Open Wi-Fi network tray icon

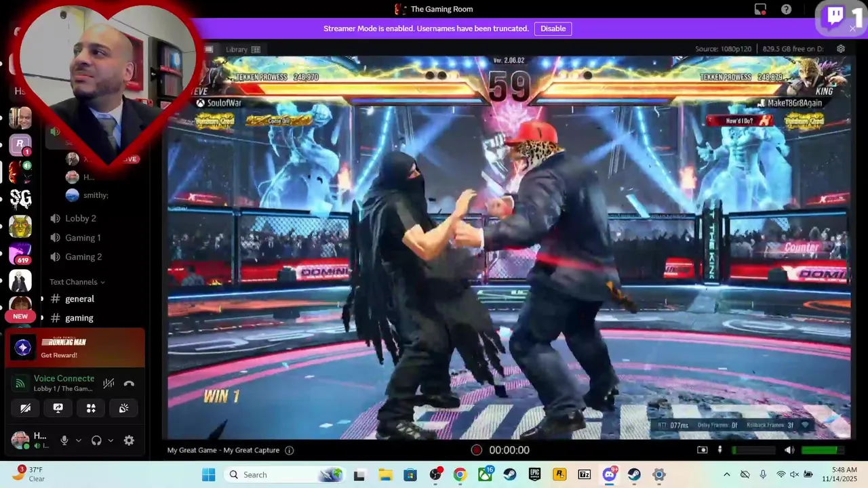[781, 474]
